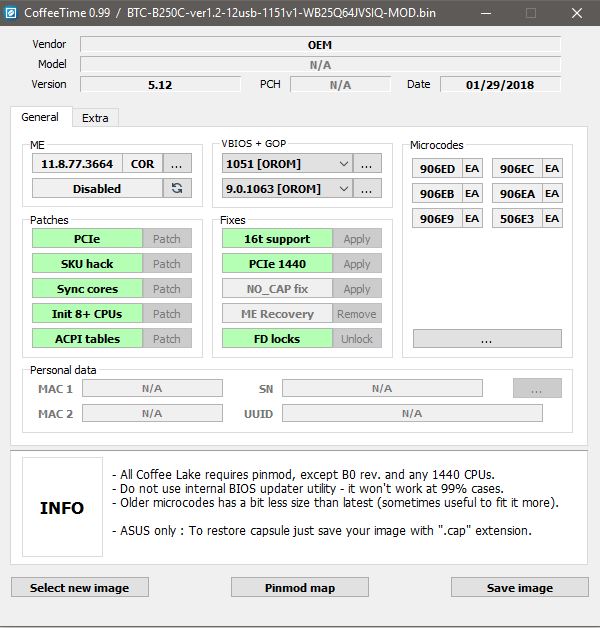Viewport: 600px width, 628px height.
Task: Select the 906EB microcode entry
Action: (x=437, y=193)
